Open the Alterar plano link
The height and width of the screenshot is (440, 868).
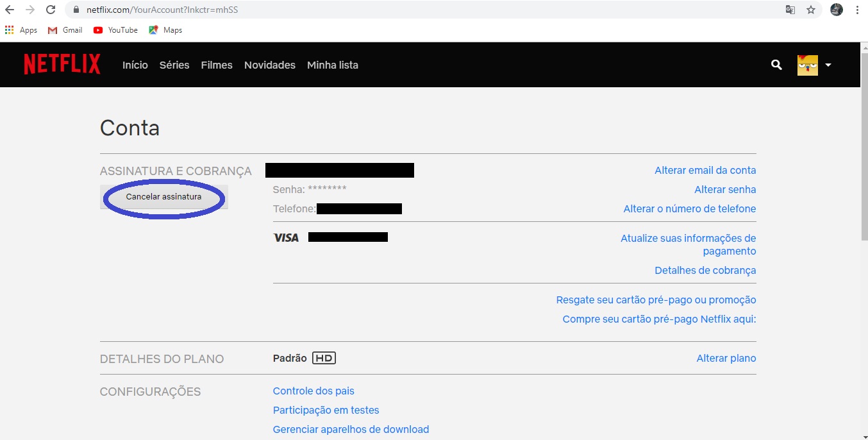tap(726, 358)
